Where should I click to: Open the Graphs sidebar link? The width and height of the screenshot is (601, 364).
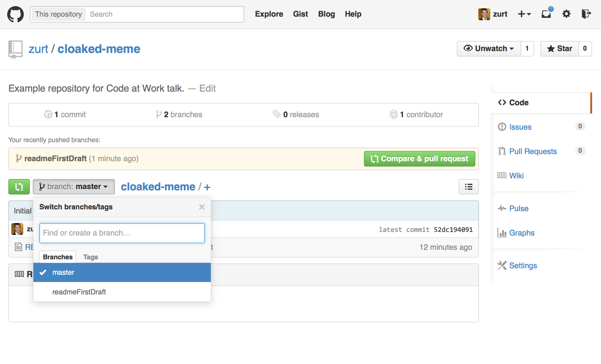[522, 233]
